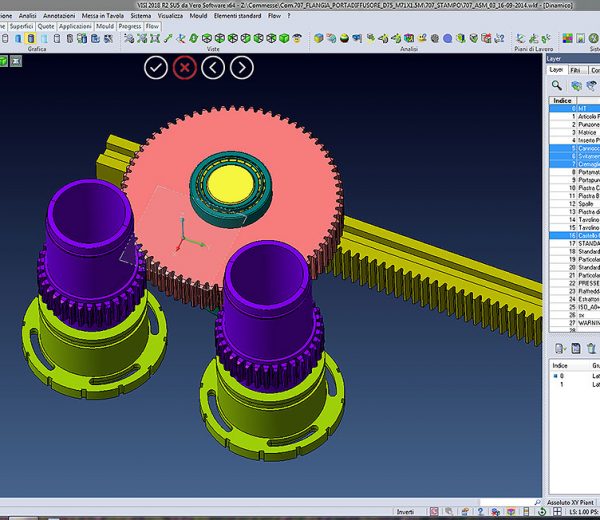Select layer row 27 WARNING
The image size is (600, 520).
(x=575, y=323)
